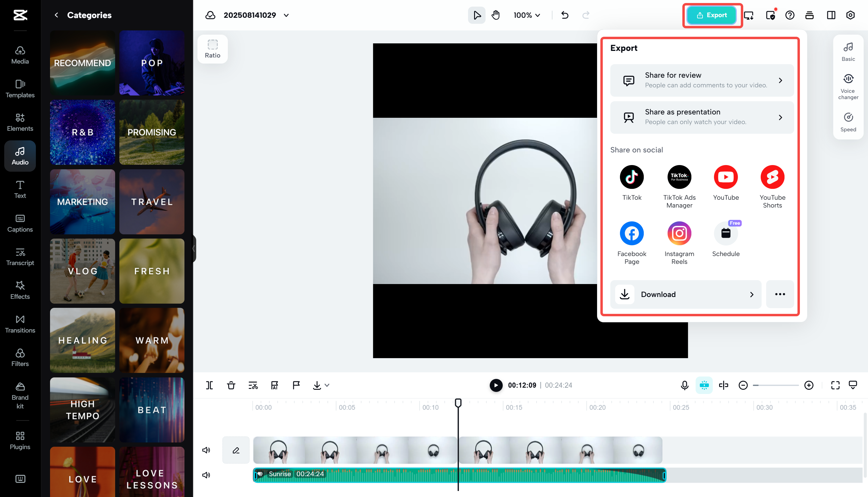This screenshot has height=497, width=868.
Task: Switch to the Captions sidebar tab
Action: click(20, 223)
